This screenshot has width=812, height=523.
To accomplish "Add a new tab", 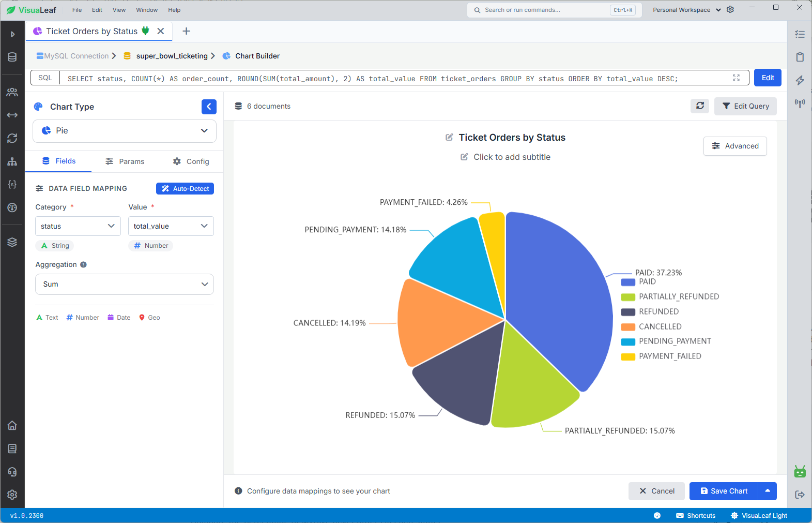I will 187,31.
